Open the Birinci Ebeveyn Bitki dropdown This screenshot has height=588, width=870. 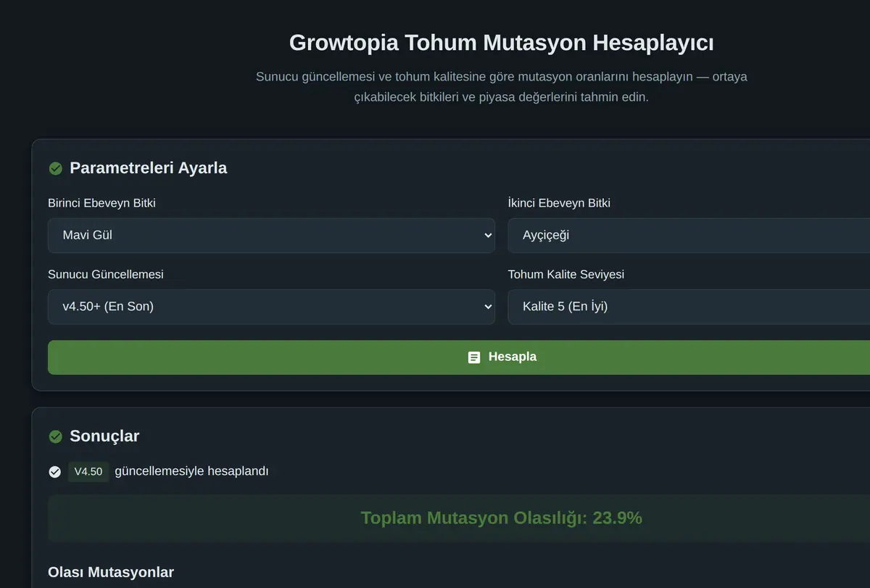click(271, 236)
